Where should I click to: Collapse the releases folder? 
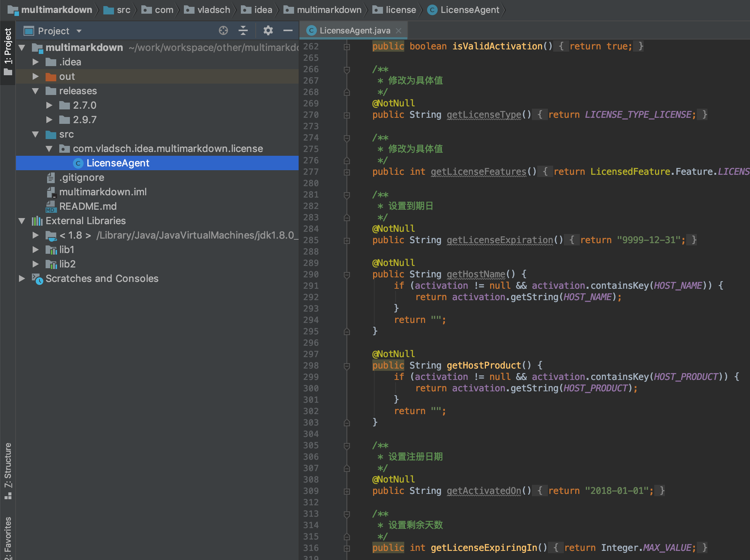click(36, 91)
